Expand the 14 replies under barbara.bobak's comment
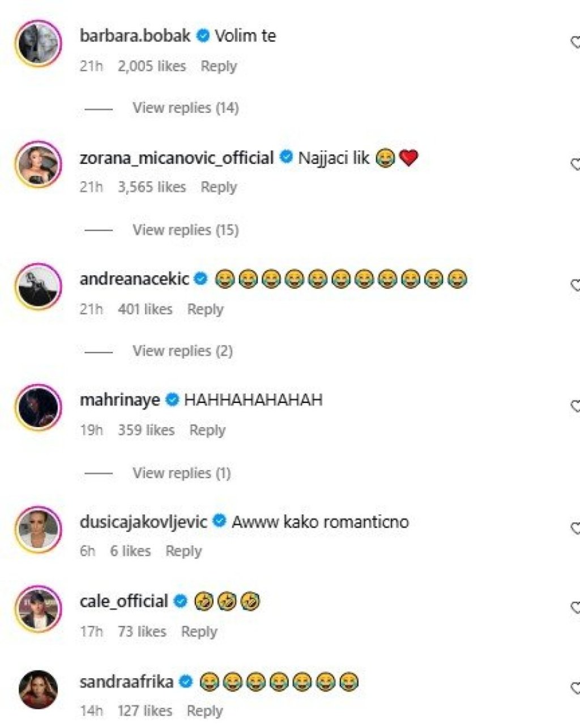Image resolution: width=580 pixels, height=728 pixels. 185,108
